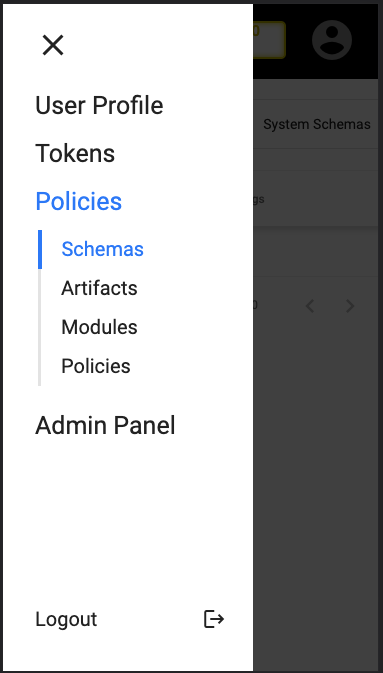Open the Artifacts submenu item

point(99,288)
